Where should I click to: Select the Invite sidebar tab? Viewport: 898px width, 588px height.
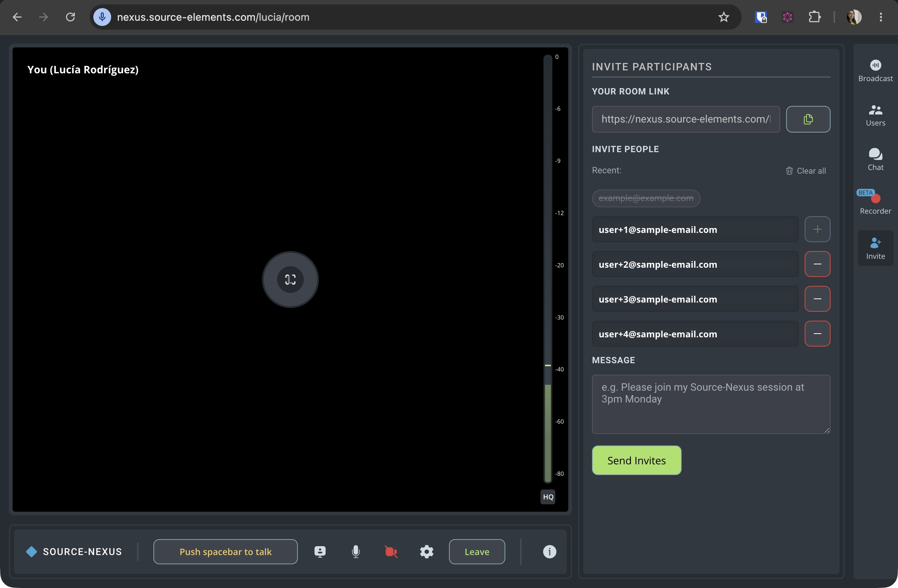tap(875, 248)
